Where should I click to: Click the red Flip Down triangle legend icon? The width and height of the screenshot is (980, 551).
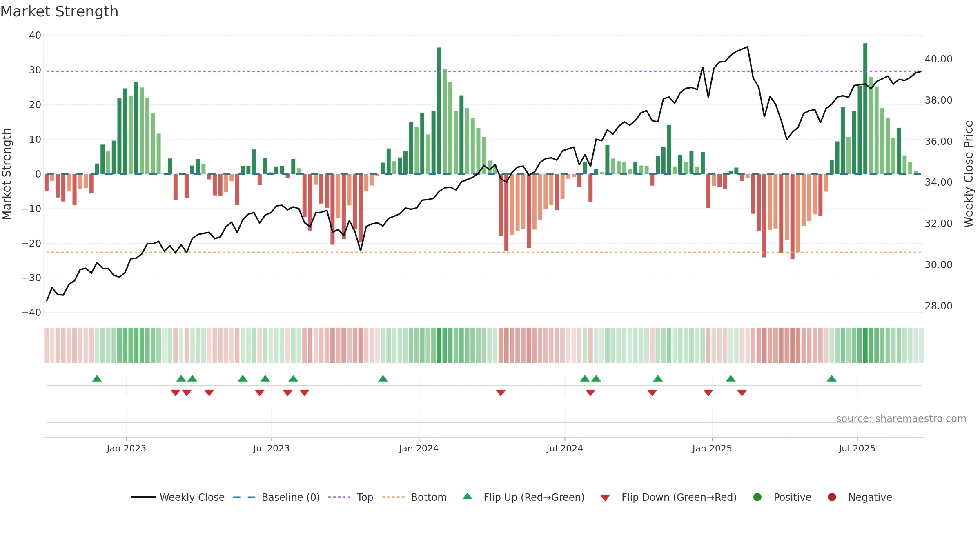(x=605, y=498)
